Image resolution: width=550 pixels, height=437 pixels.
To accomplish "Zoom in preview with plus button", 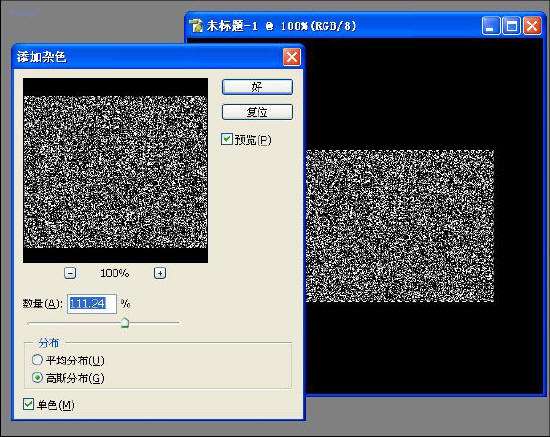I will click(160, 273).
